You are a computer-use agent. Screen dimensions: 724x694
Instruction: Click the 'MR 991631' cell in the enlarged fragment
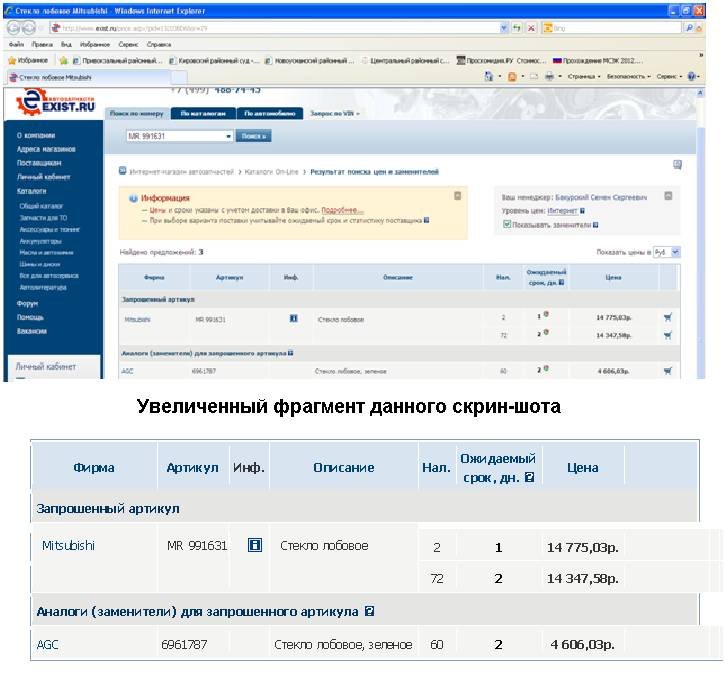pos(197,545)
